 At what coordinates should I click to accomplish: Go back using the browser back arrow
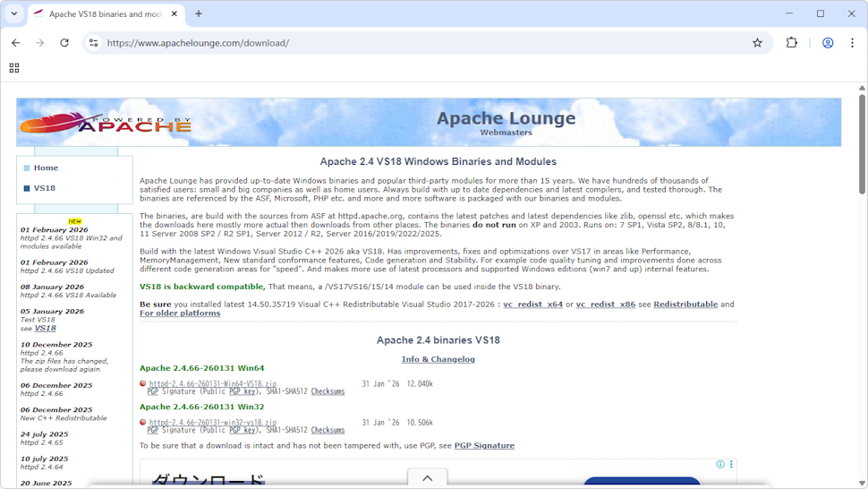point(15,43)
